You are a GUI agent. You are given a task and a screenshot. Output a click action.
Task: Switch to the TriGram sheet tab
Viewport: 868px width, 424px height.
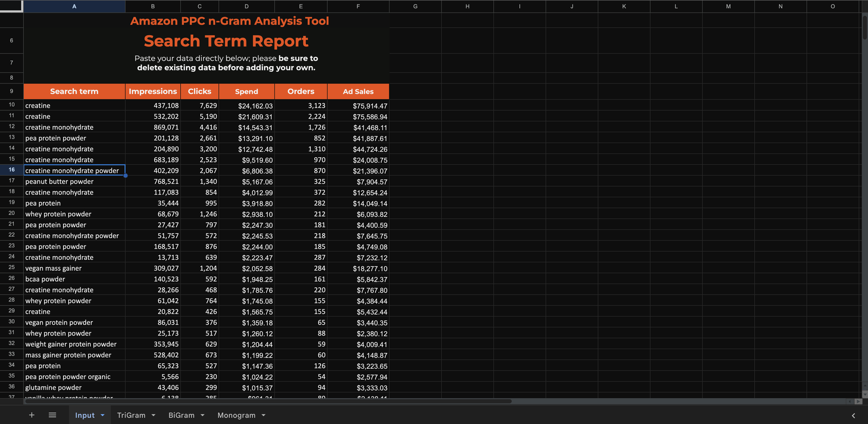tap(131, 415)
